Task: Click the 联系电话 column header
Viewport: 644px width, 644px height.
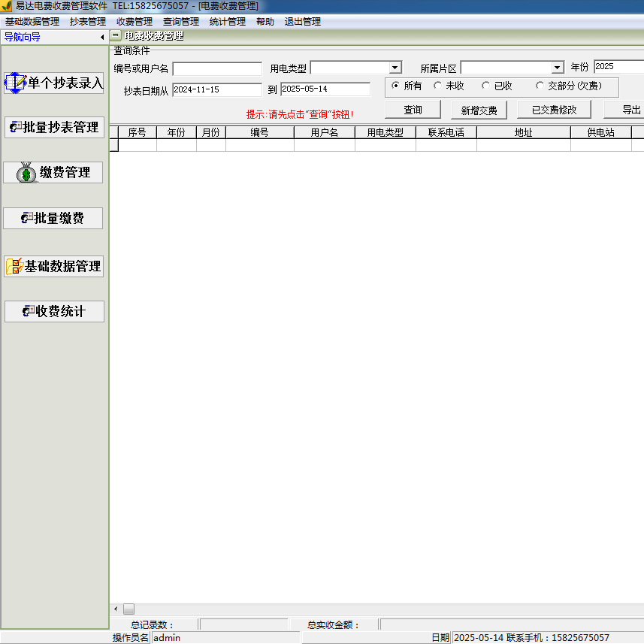Action: tap(446, 132)
